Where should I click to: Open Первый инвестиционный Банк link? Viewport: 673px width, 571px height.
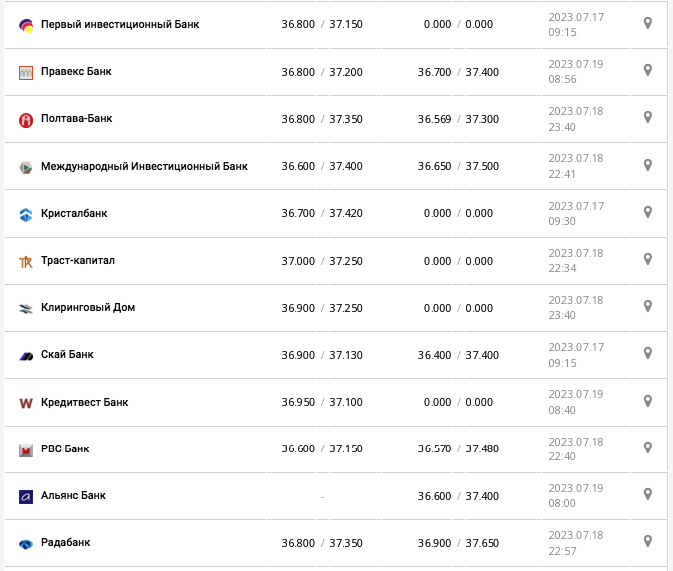point(120,24)
